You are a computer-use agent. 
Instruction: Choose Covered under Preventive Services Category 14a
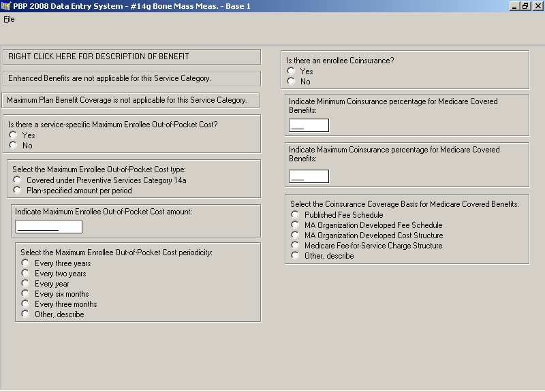tap(17, 180)
